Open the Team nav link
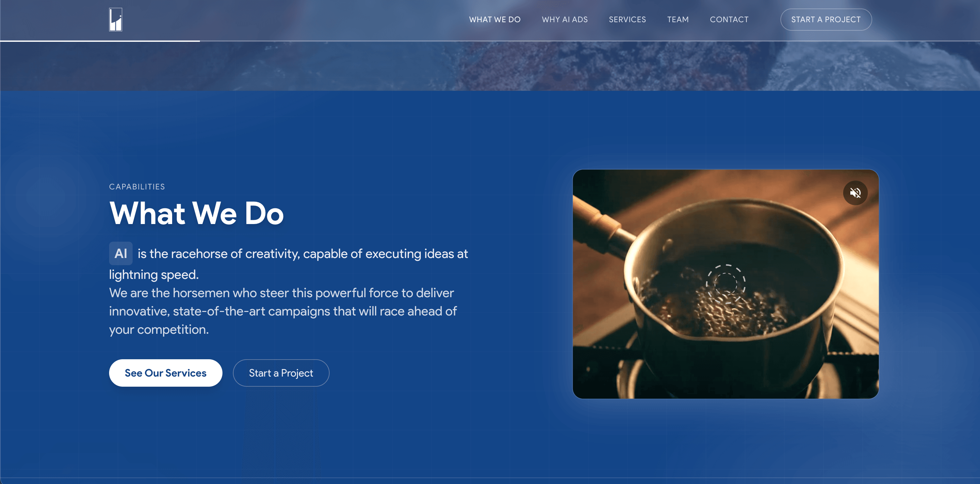 coord(678,19)
